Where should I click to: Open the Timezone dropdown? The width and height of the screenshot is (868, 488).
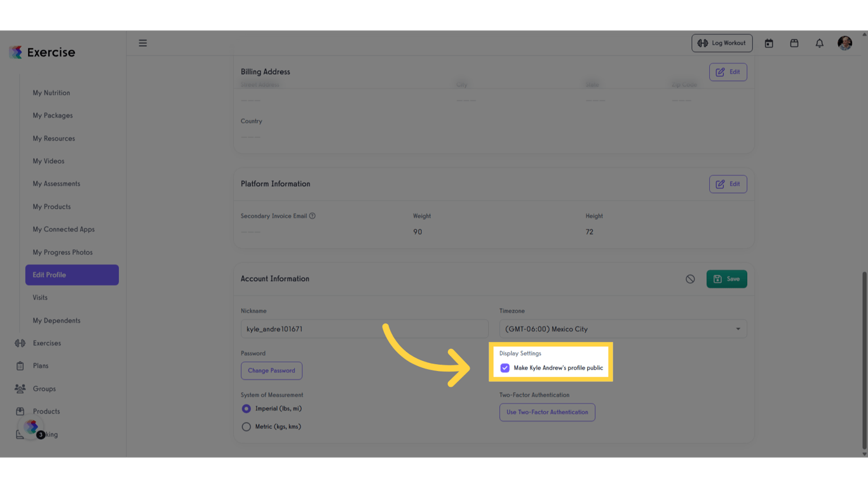coord(623,329)
